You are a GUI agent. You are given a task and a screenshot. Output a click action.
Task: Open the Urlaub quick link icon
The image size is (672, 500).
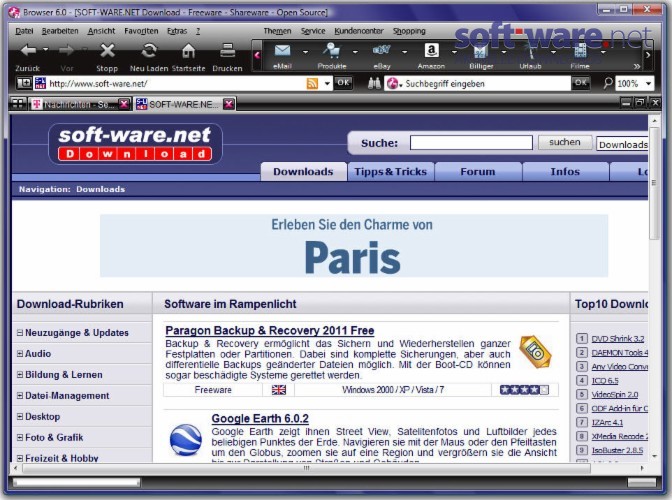(531, 51)
